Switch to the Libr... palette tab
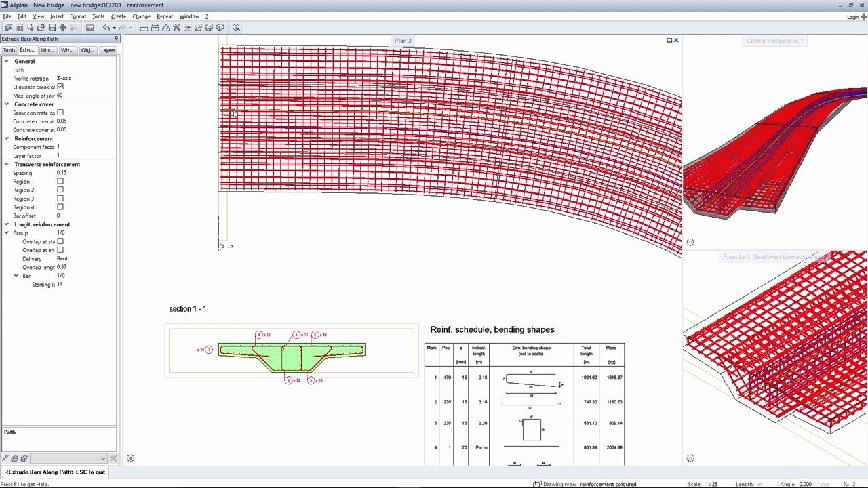The height and width of the screenshot is (488, 868). [47, 50]
